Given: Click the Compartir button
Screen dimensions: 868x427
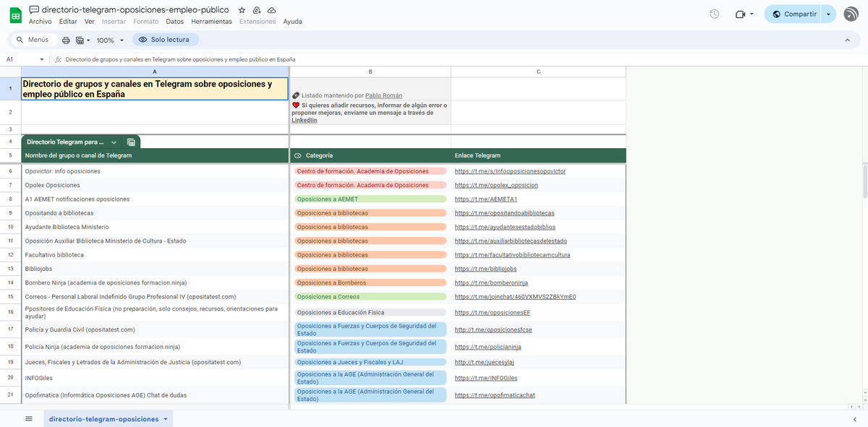Looking at the screenshot, I should pos(793,14).
